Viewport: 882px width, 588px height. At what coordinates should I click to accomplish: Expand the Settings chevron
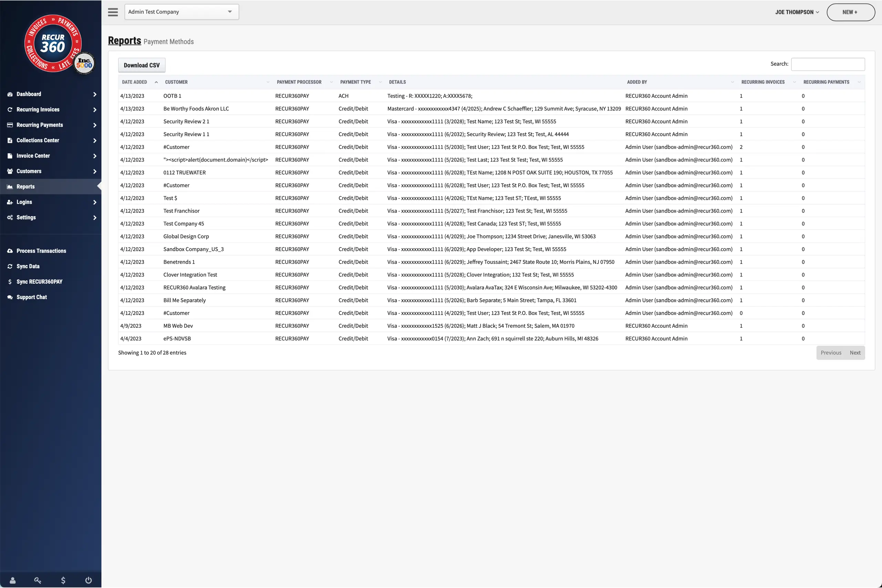click(x=95, y=218)
